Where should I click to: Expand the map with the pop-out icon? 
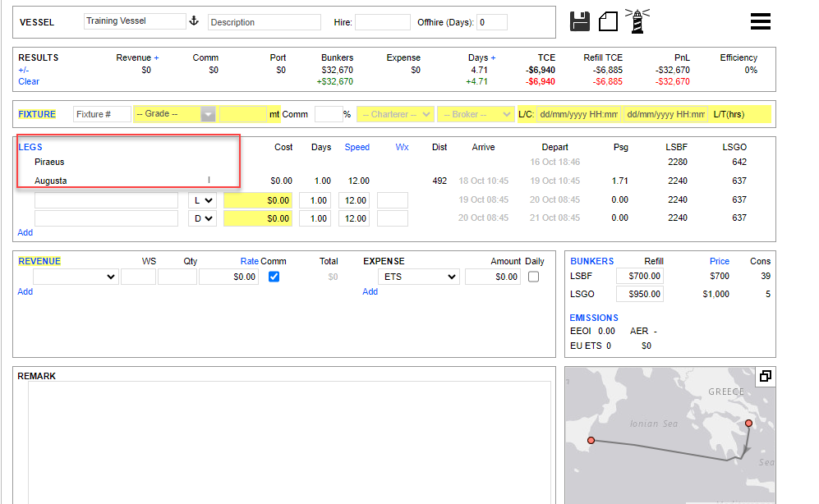coord(765,377)
